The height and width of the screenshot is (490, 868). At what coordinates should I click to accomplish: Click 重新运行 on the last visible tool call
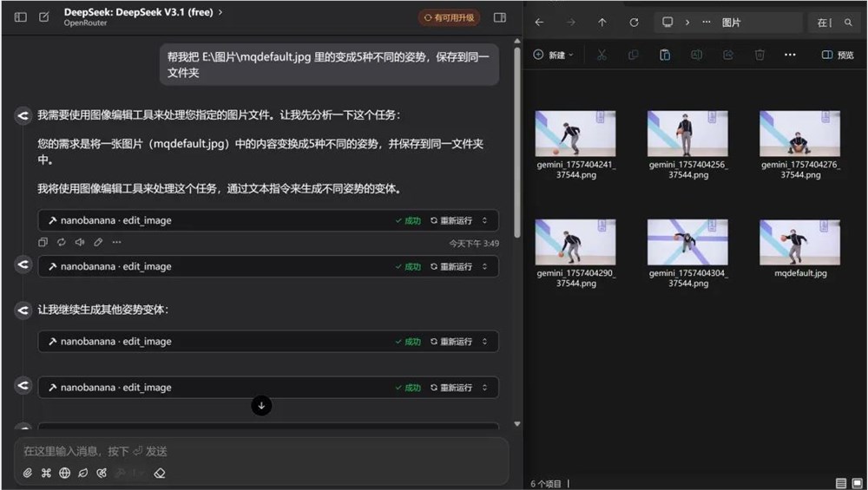451,388
